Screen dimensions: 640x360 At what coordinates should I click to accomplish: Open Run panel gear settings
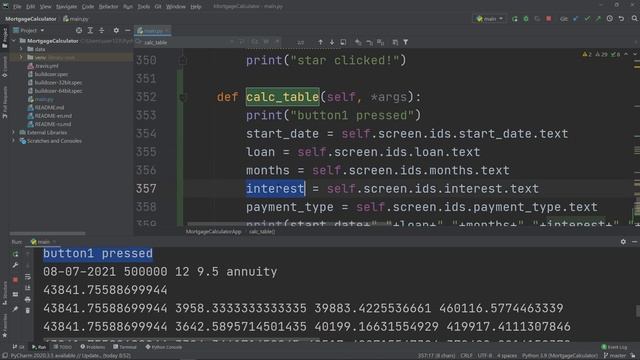(623, 242)
